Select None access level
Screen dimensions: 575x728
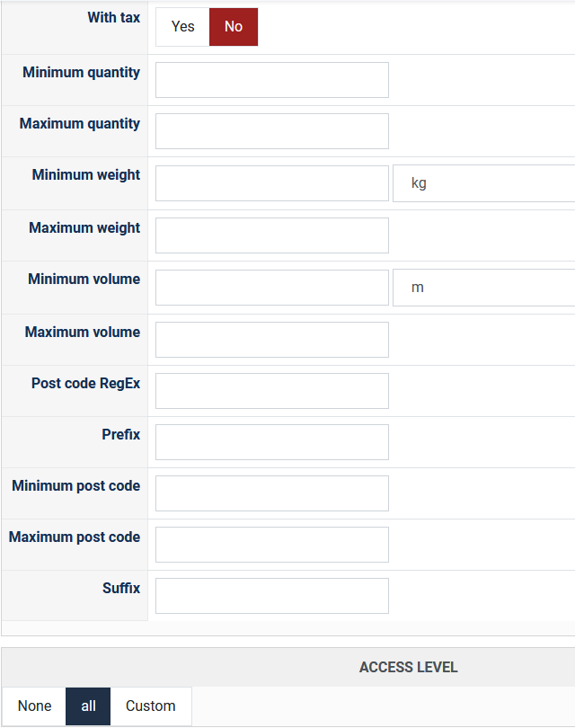coord(34,706)
